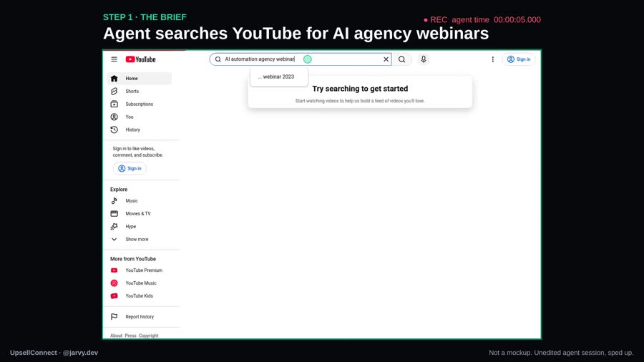
Task: Click Sign in at top right
Action: click(x=519, y=59)
